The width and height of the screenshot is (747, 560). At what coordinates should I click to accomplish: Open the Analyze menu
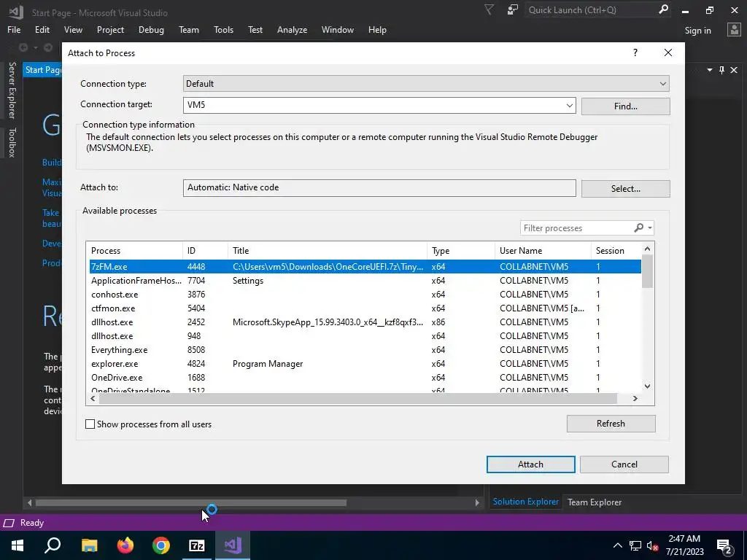292,29
